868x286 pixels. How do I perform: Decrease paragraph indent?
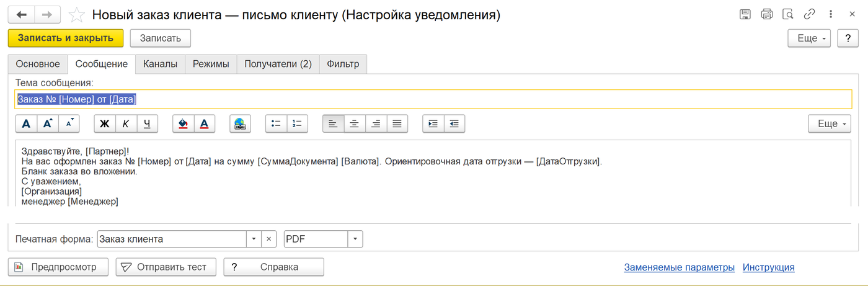(x=454, y=123)
